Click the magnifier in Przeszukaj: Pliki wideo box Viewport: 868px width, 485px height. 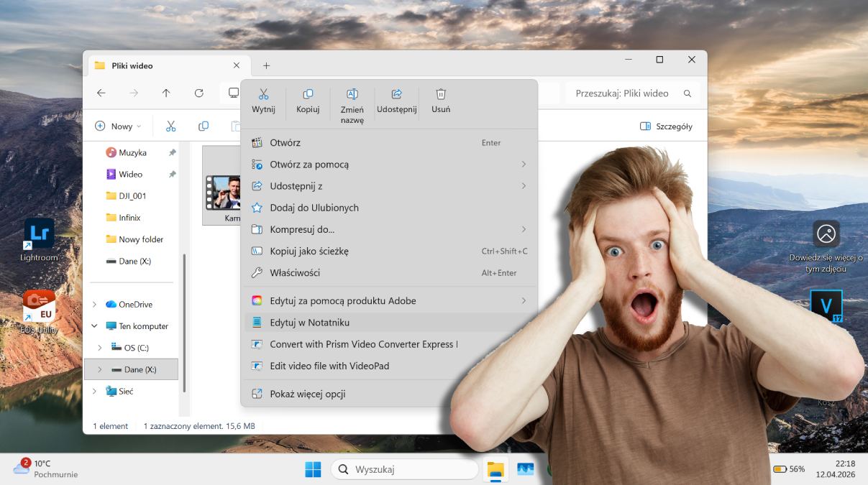686,93
